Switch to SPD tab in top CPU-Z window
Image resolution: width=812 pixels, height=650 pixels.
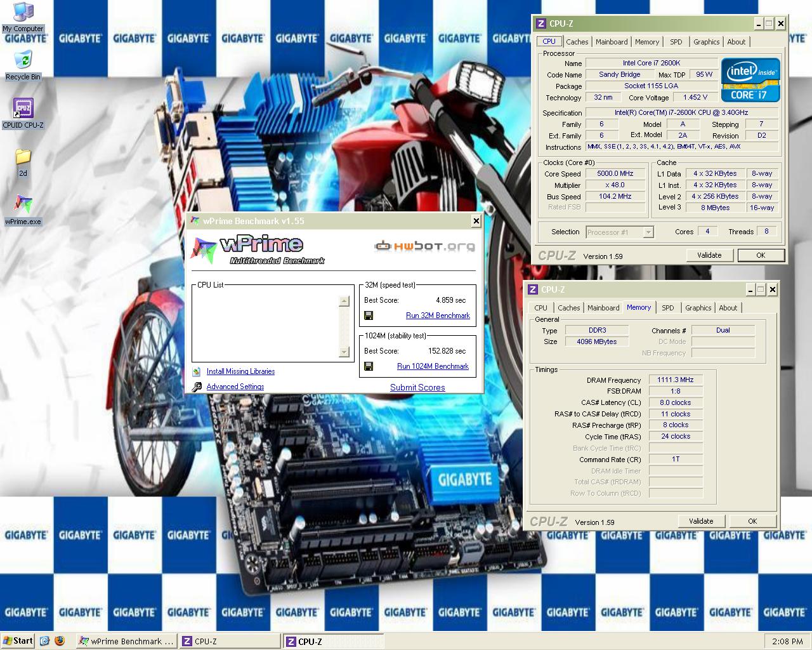click(x=676, y=42)
